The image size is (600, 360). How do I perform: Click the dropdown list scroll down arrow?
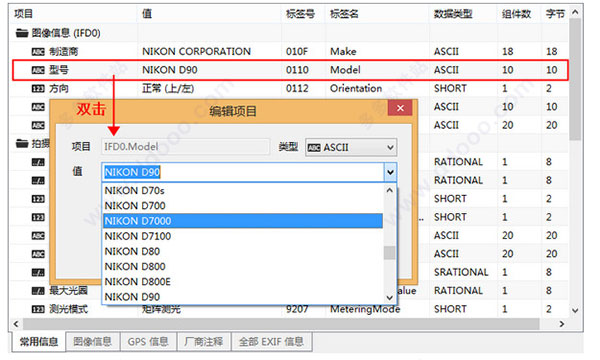coord(390,298)
